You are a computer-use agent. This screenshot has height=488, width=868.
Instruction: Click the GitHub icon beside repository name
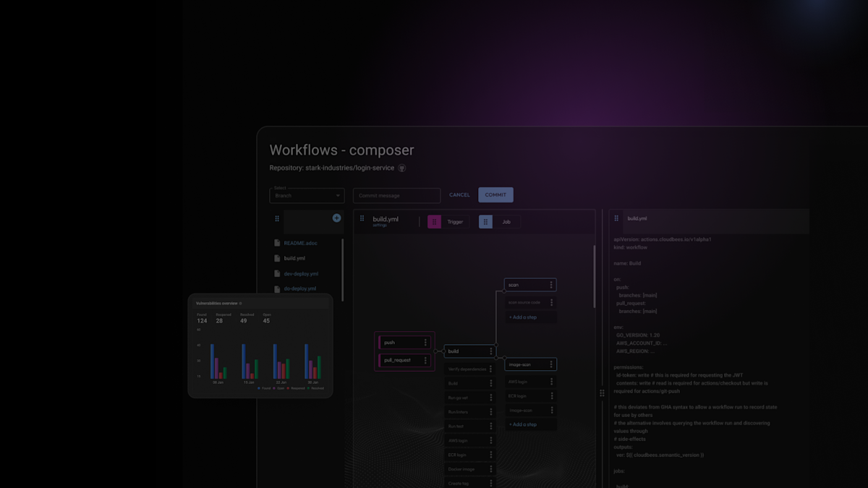click(401, 168)
